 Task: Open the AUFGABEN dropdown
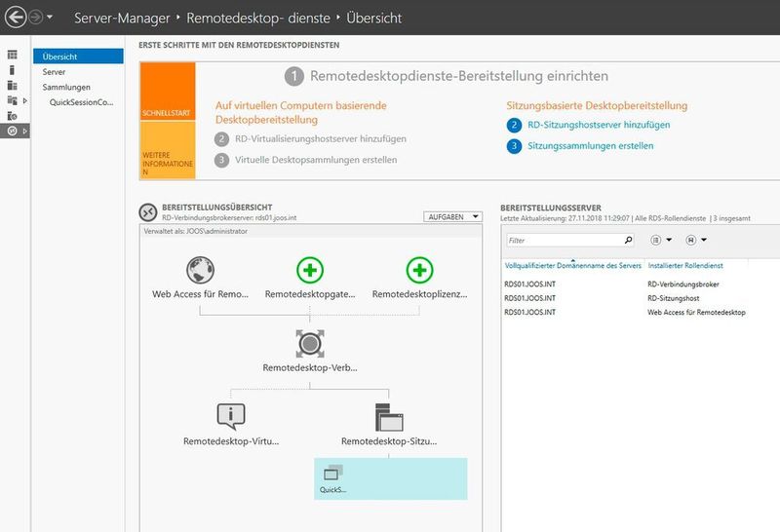coord(452,216)
